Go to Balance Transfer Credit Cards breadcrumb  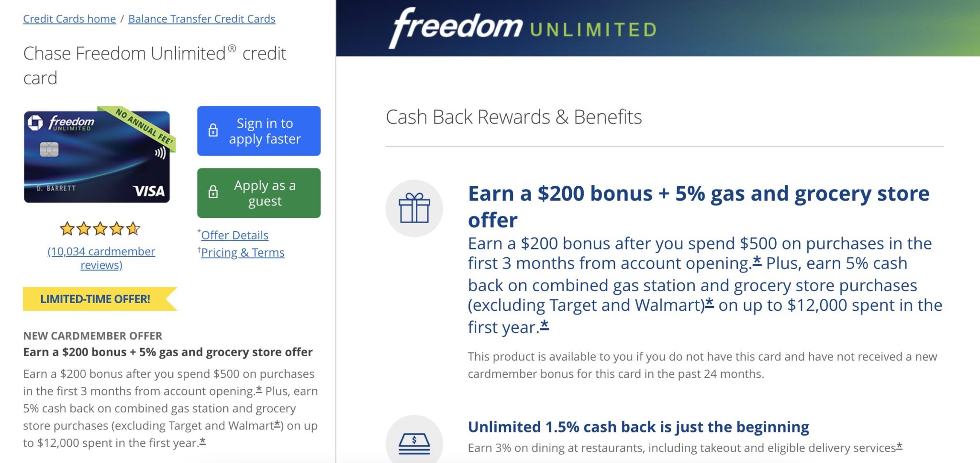pos(201,19)
